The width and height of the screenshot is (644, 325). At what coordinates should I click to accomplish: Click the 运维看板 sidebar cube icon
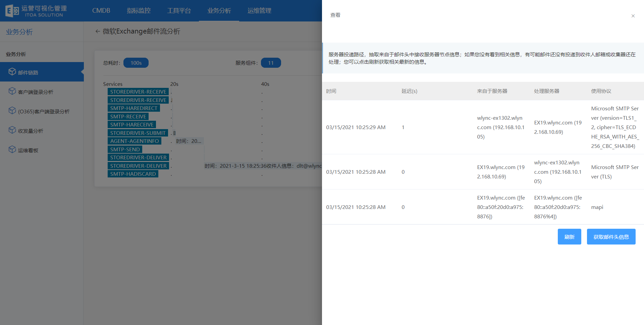[x=12, y=150]
